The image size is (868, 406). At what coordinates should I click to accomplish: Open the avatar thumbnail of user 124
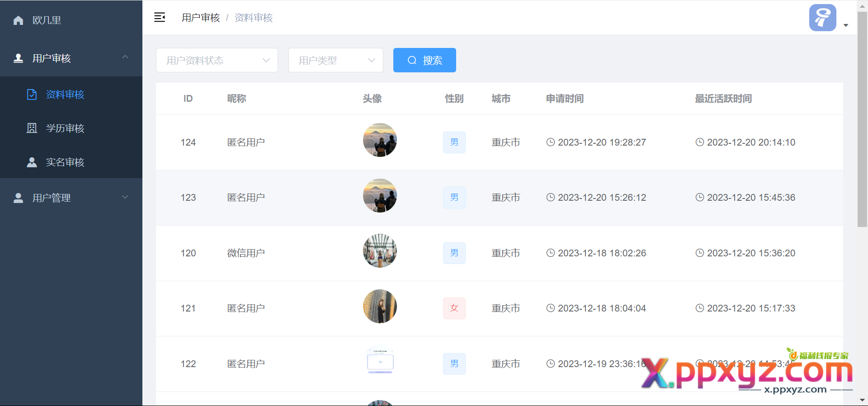tap(380, 140)
